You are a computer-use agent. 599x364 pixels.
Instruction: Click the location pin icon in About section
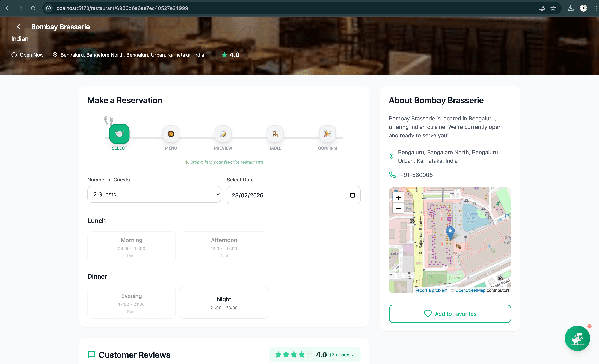pos(391,156)
